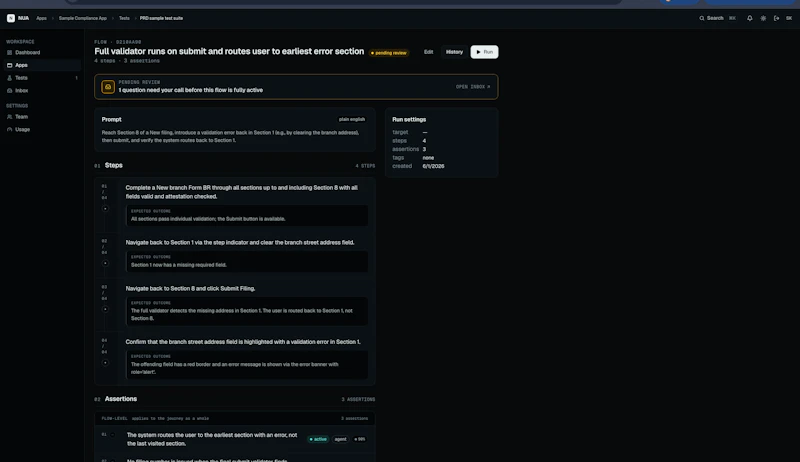Click the tags 'none' value in Run settings
The width and height of the screenshot is (800, 462).
(x=428, y=158)
